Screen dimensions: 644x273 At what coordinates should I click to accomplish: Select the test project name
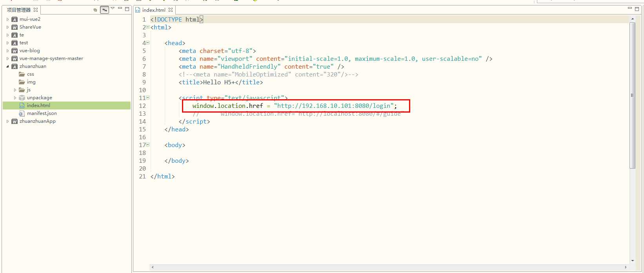(24, 43)
